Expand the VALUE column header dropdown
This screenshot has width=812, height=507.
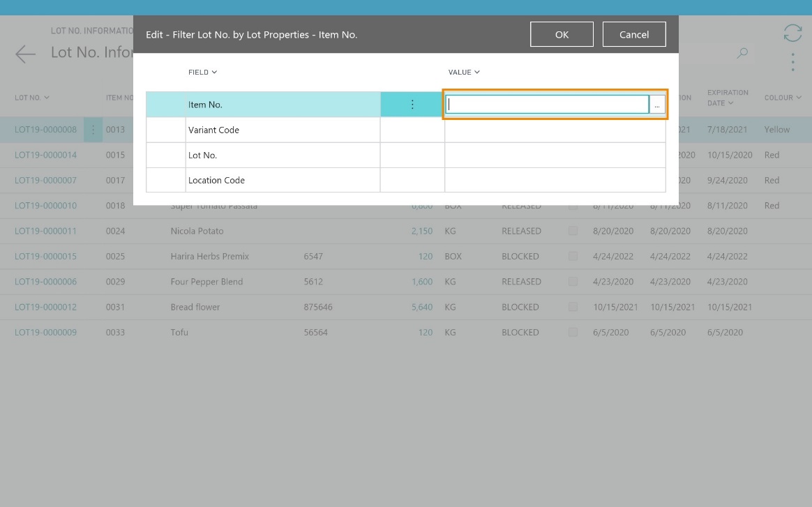(x=464, y=72)
